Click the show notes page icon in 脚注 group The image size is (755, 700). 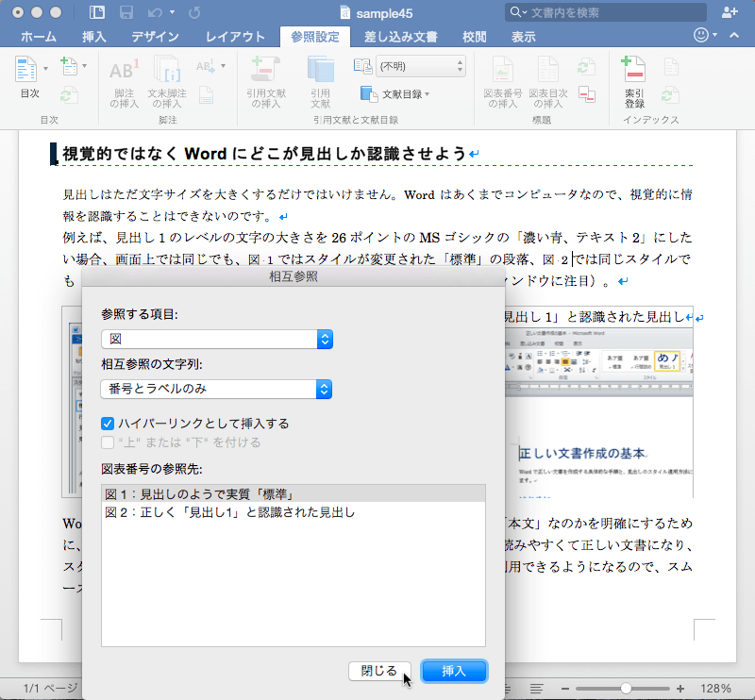pyautogui.click(x=206, y=95)
